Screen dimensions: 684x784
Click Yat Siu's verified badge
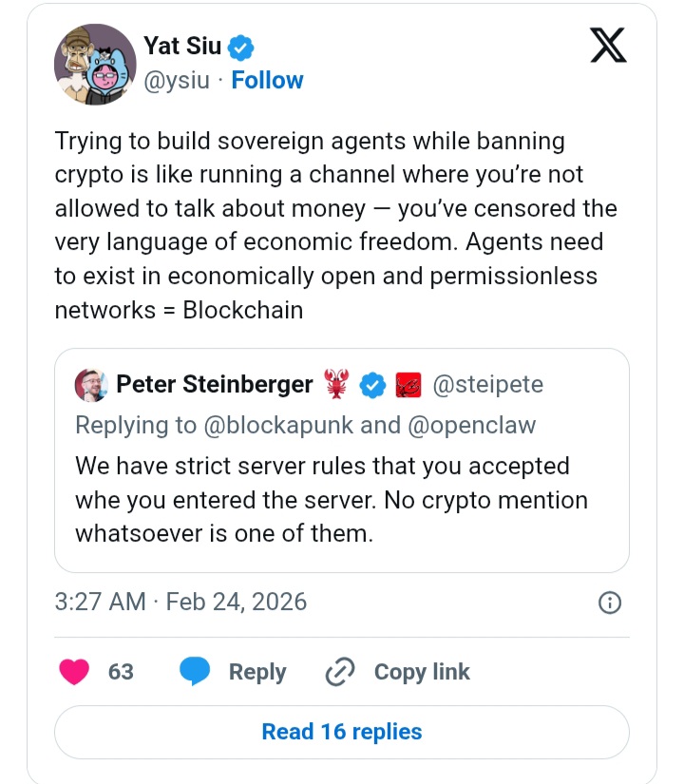pos(240,45)
